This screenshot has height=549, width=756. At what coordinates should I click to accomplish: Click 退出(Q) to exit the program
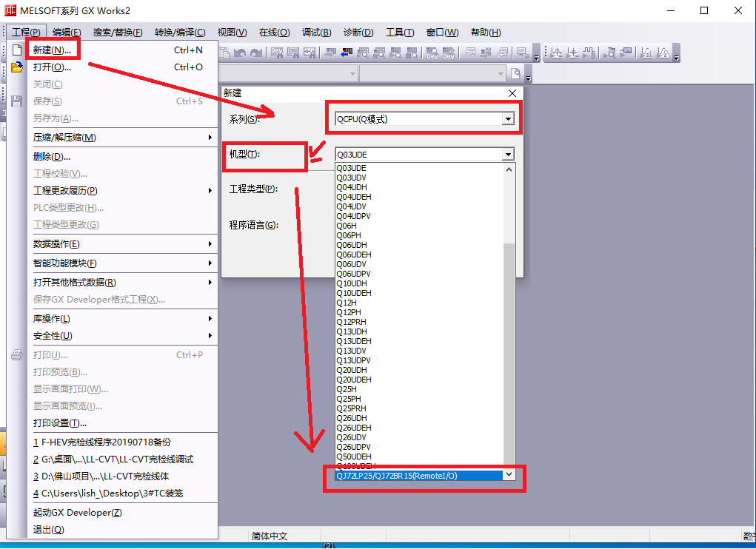click(x=49, y=530)
